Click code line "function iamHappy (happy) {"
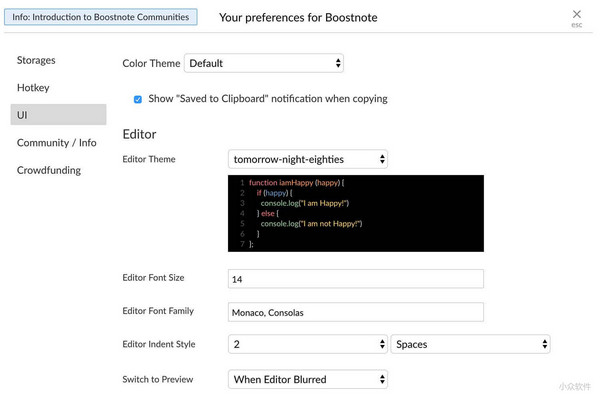600x400 pixels. [x=297, y=183]
